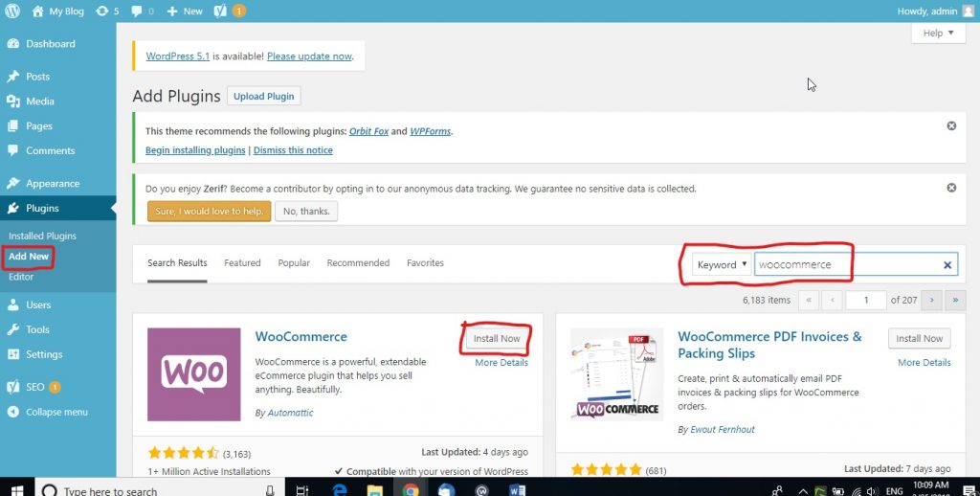Screen dimensions: 980x496
Task: Open Microsoft Word from the taskbar
Action: coord(518,490)
